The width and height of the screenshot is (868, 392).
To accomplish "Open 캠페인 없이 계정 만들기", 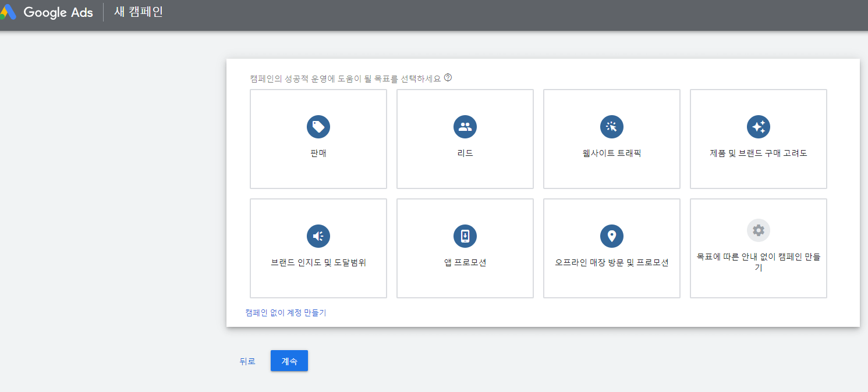I will 285,312.
